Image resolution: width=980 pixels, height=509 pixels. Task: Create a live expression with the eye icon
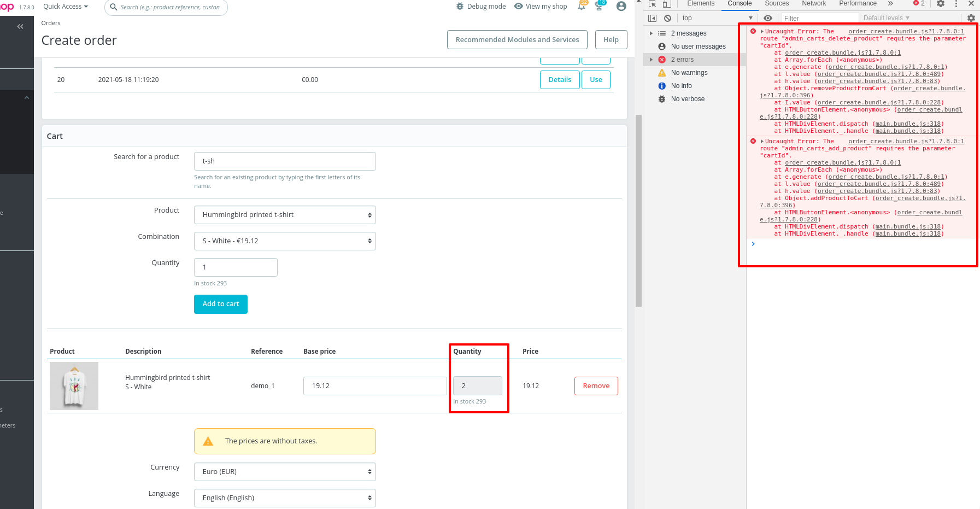(x=768, y=18)
